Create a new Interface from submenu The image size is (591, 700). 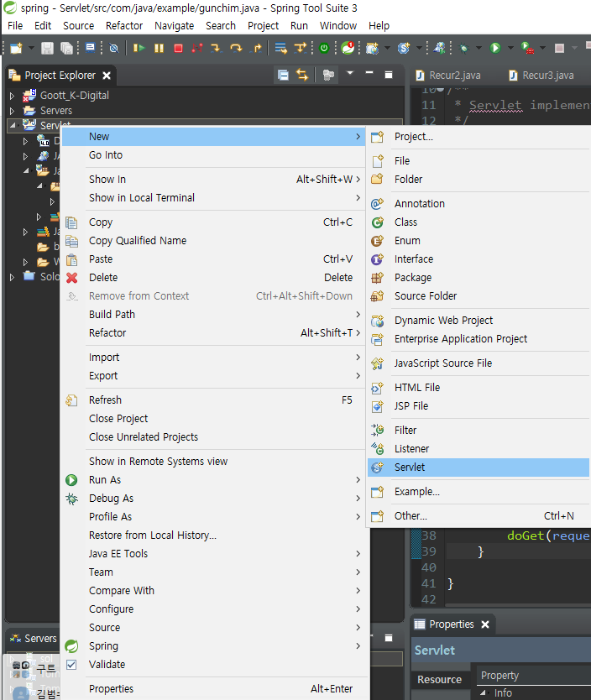coord(479,259)
